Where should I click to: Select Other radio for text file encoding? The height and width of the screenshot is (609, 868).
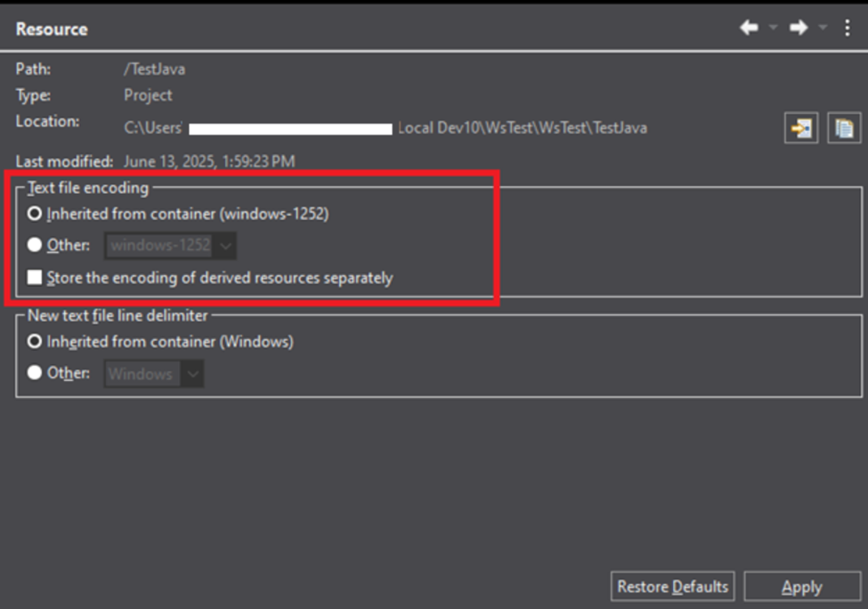pyautogui.click(x=35, y=245)
